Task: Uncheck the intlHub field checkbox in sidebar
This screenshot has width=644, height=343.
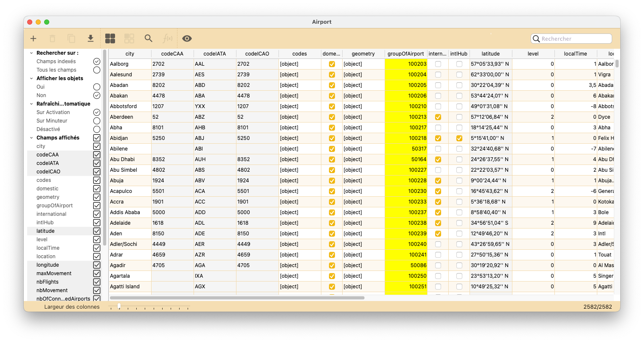Action: pyautogui.click(x=97, y=223)
